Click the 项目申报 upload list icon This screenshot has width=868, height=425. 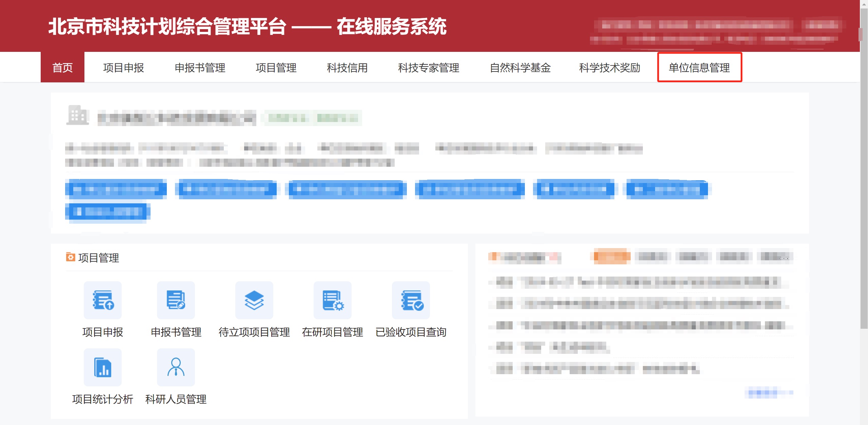click(x=103, y=300)
